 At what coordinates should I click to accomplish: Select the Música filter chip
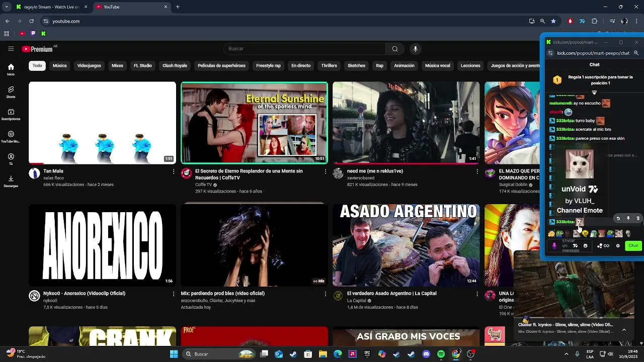click(x=59, y=65)
